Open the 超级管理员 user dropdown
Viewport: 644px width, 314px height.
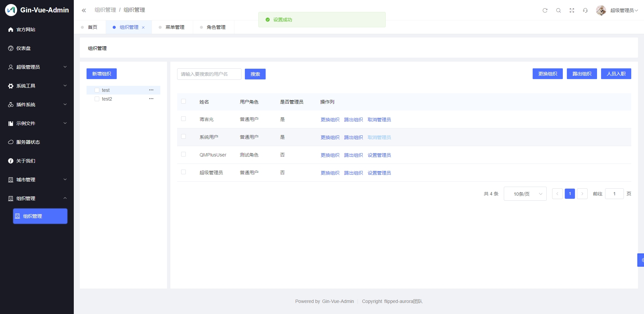click(x=624, y=10)
